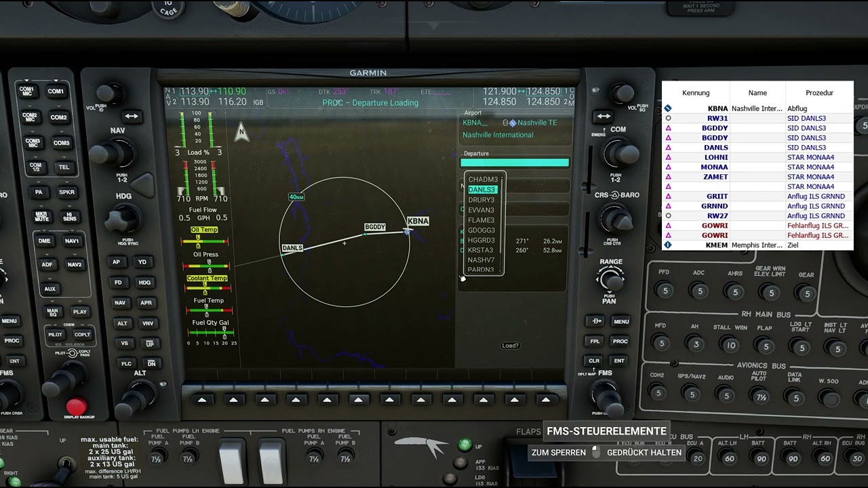The image size is (868, 488).
Task: Toggle the SPKR button on the audio panel
Action: (66, 192)
